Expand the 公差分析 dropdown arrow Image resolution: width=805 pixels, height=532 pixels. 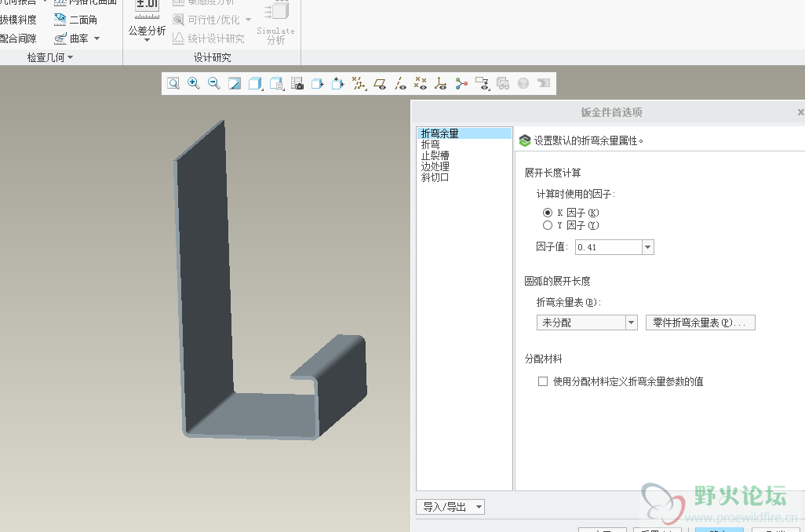pos(147,40)
